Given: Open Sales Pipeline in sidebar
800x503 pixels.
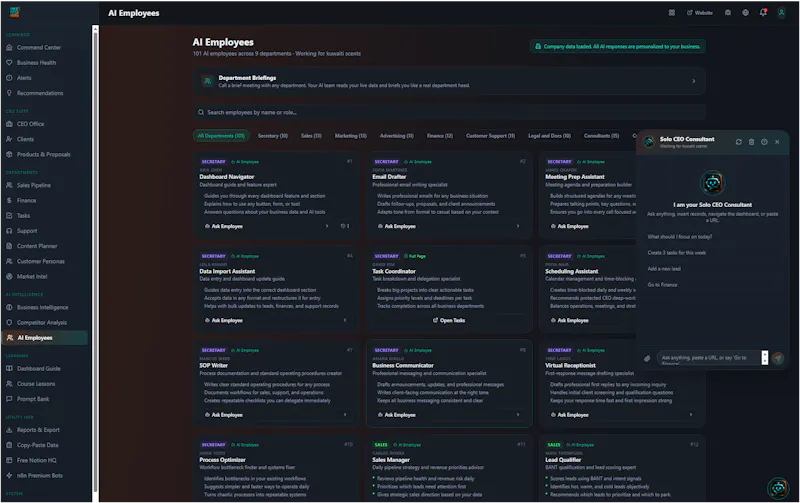Looking at the screenshot, I should 34,185.
